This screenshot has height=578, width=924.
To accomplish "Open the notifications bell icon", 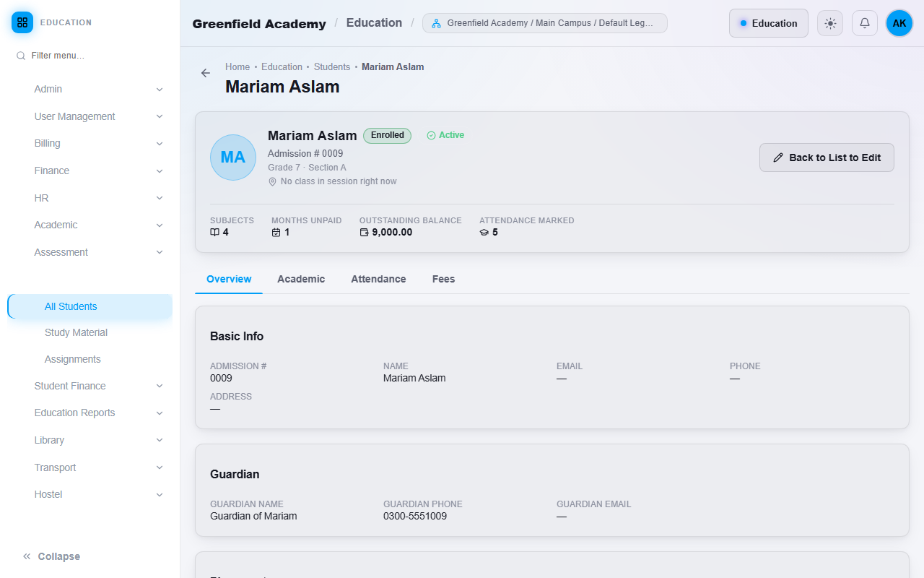I will [865, 23].
